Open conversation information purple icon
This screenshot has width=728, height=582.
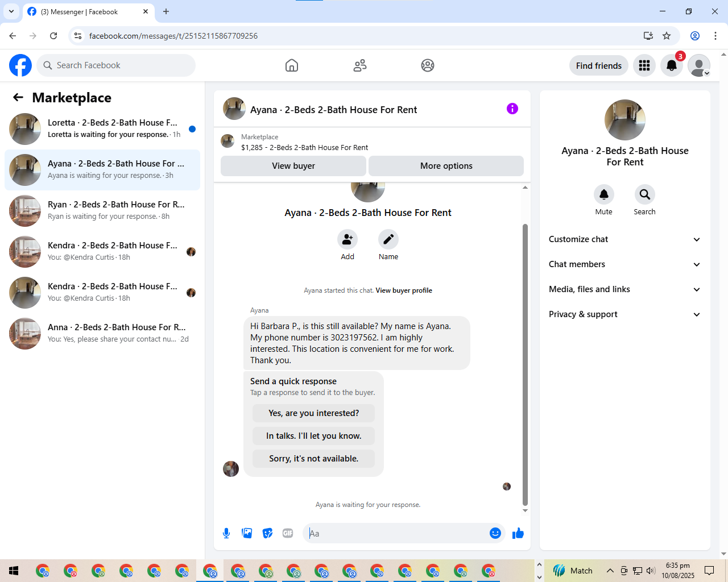[x=512, y=109]
